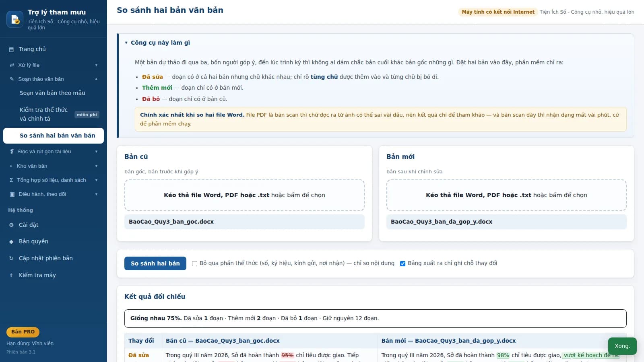Click the Trang chủ home icon
This screenshot has height=362, width=644.
tap(11, 49)
